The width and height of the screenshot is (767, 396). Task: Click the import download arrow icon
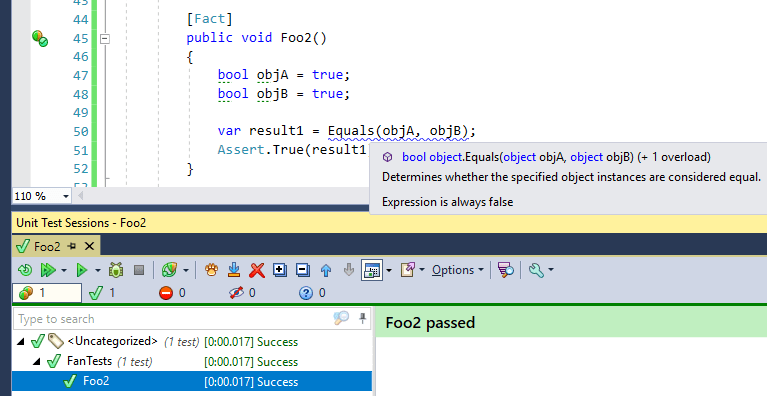click(234, 270)
